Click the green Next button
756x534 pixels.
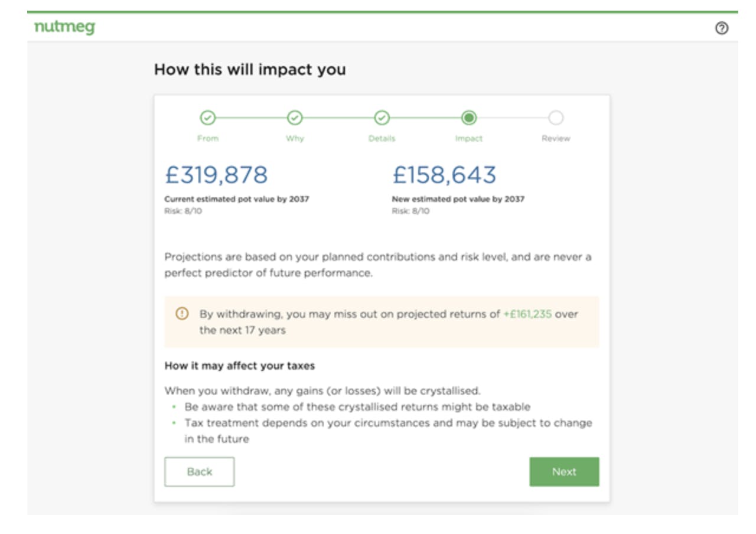pos(564,471)
